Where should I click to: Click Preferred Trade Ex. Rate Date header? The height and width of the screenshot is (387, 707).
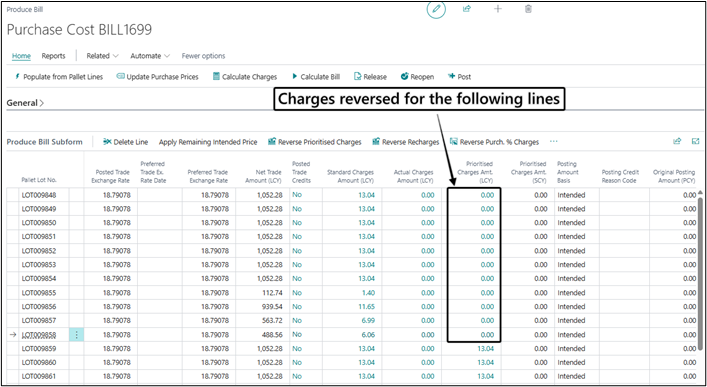pos(153,172)
